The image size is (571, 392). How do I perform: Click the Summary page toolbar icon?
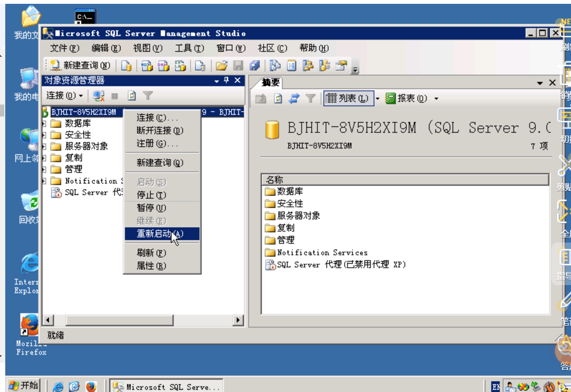tap(291, 65)
